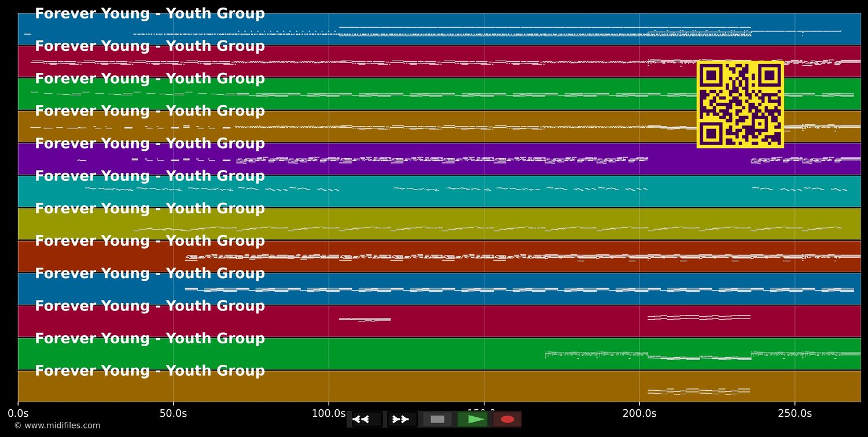Image resolution: width=868 pixels, height=437 pixels.
Task: Stop playback with the gray square button
Action: 437,419
